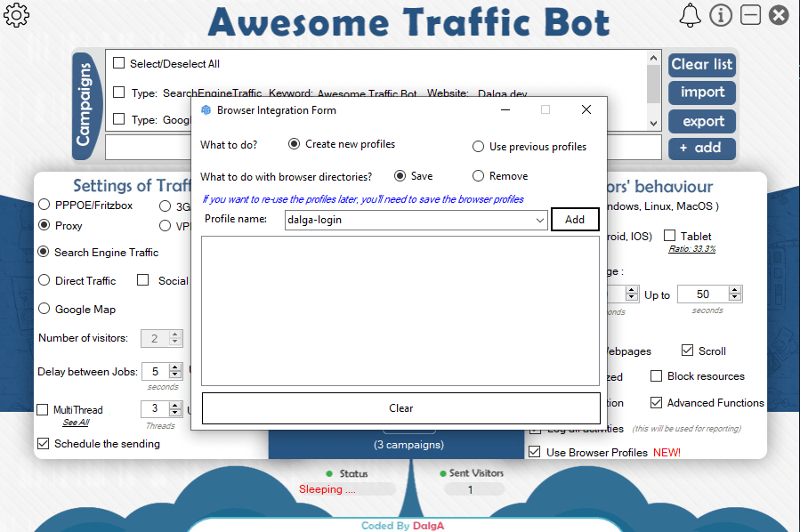This screenshot has height=532, width=800.
Task: Click the (3 campaigns) label
Action: click(x=408, y=445)
